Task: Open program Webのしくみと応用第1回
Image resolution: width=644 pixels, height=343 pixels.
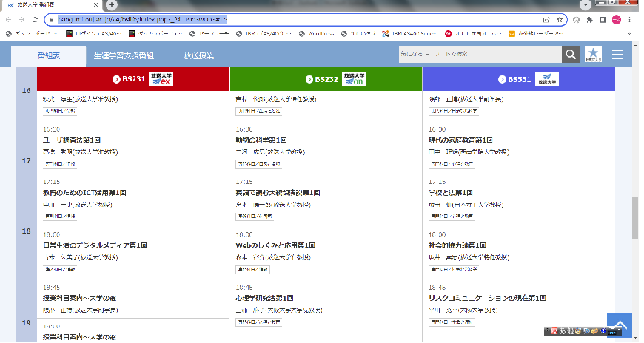Action: point(275,245)
